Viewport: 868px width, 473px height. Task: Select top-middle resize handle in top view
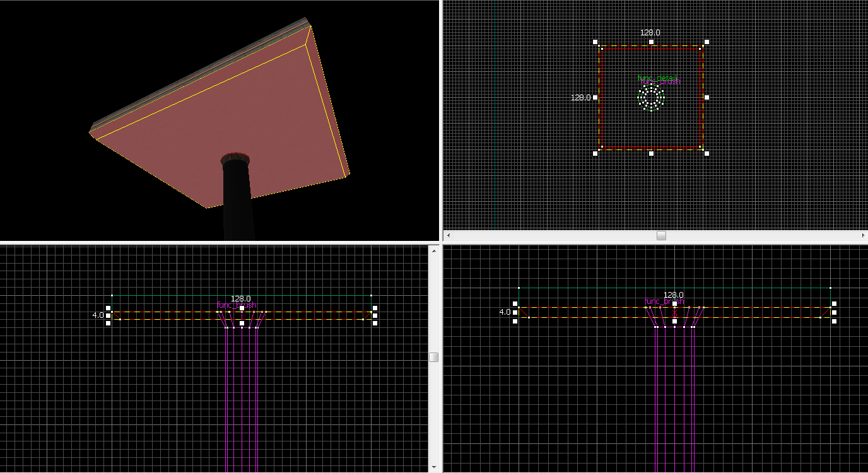coord(651,42)
